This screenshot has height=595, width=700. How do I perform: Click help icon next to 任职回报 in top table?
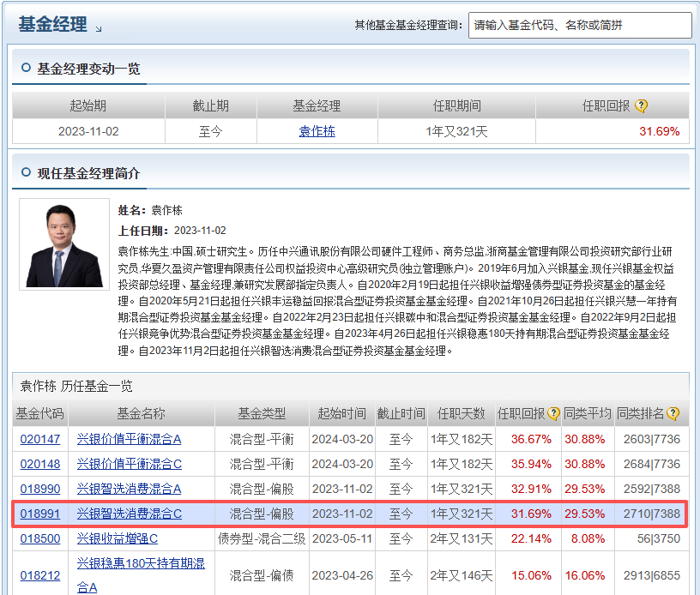point(641,106)
